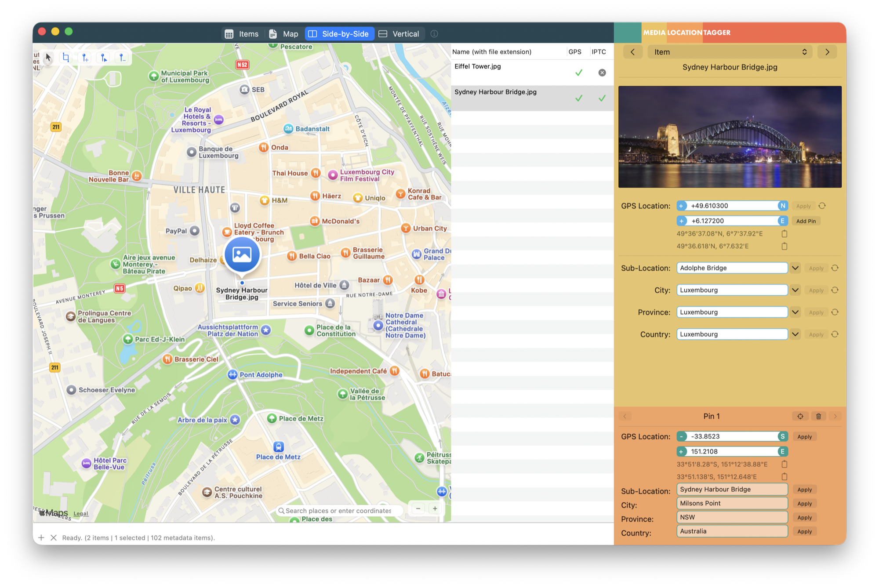Viewport: 879px width, 588px height.
Task: Select the Eiffel Tower.jpg row
Action: pos(532,73)
